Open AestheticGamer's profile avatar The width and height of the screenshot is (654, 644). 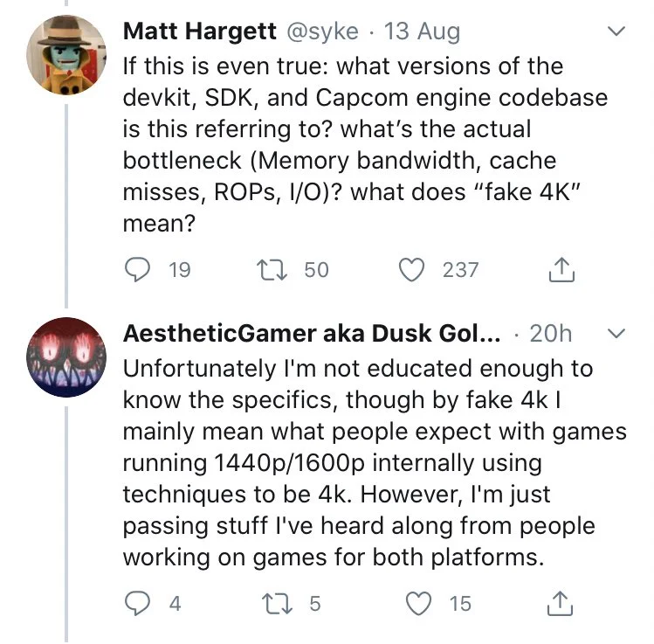(x=66, y=357)
